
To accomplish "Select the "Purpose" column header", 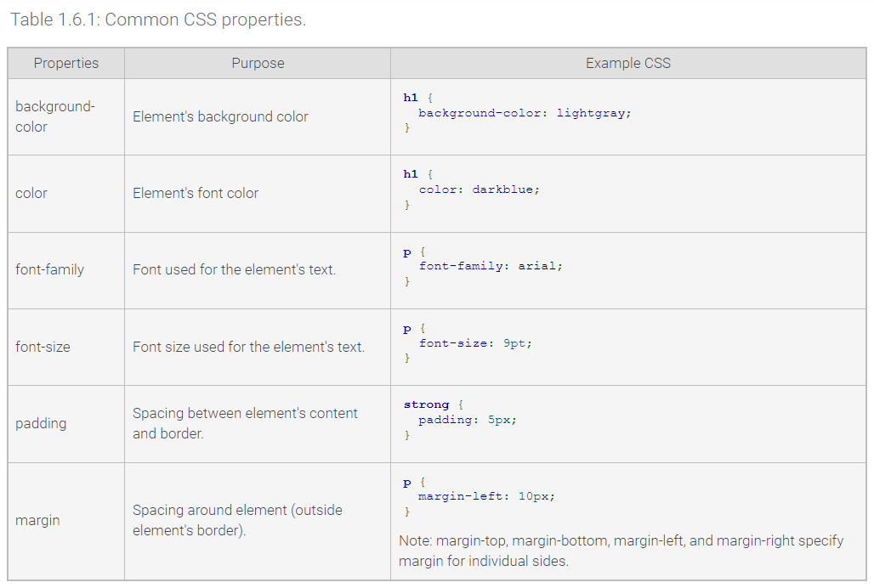I will point(258,63).
